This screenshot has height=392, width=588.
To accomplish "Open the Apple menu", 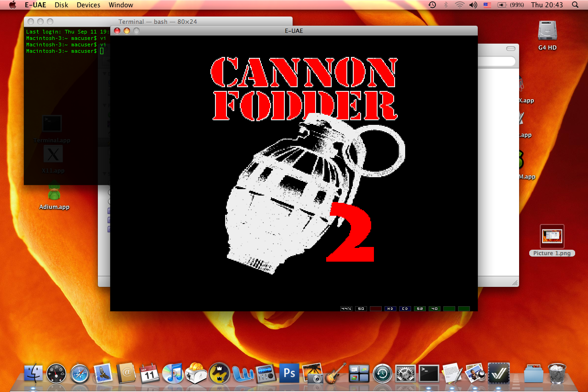I will pos(12,5).
